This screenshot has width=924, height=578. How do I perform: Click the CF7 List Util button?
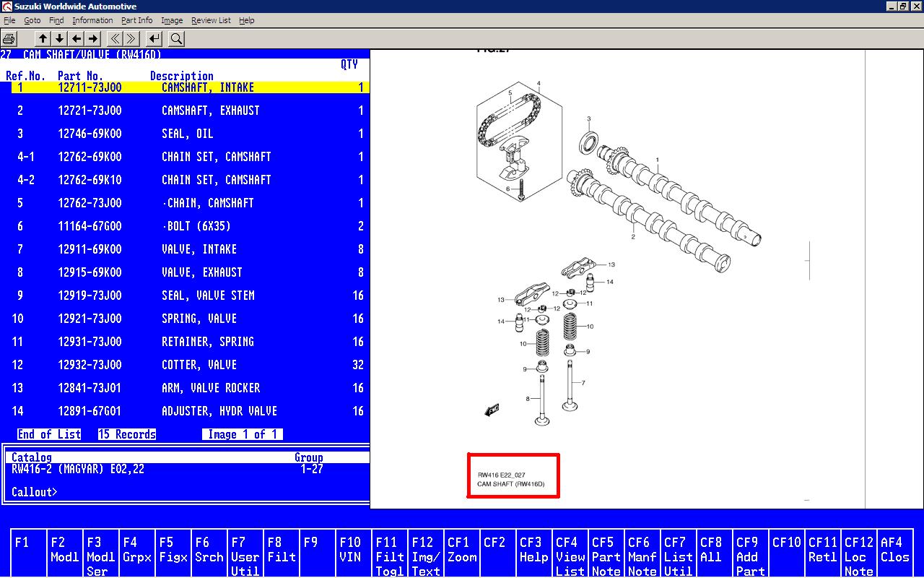click(679, 553)
